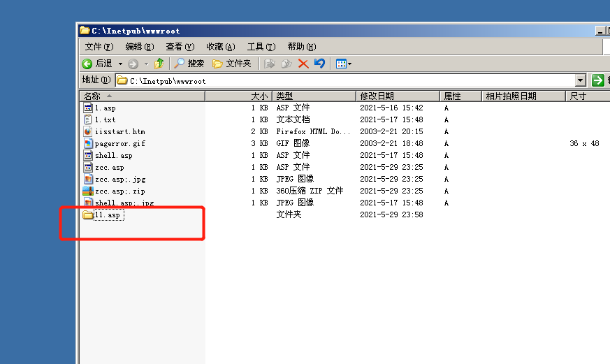Click the file name 1.txt
This screenshot has width=610, height=364.
pyautogui.click(x=105, y=119)
